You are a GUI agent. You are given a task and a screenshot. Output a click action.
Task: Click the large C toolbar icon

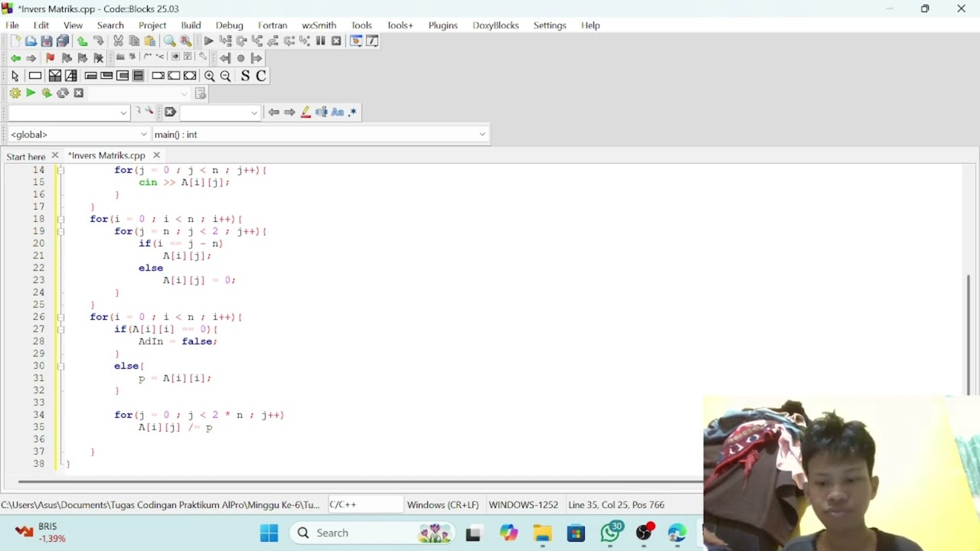261,76
